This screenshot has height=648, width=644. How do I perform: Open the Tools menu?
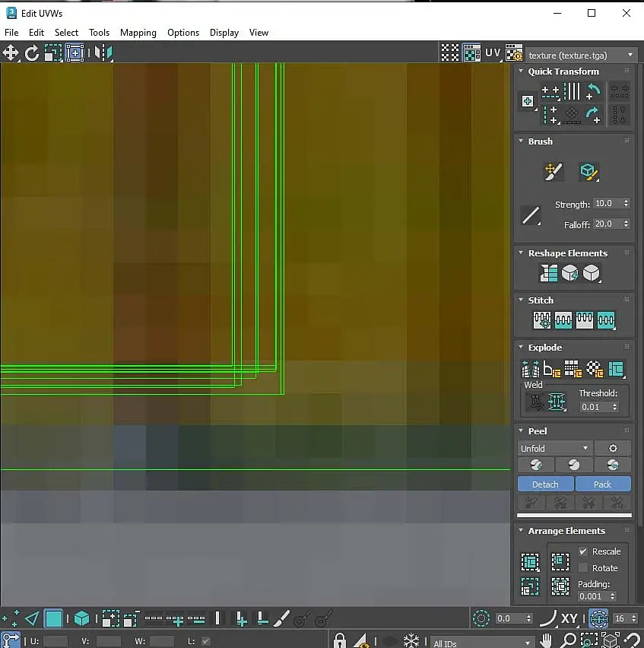tap(99, 33)
